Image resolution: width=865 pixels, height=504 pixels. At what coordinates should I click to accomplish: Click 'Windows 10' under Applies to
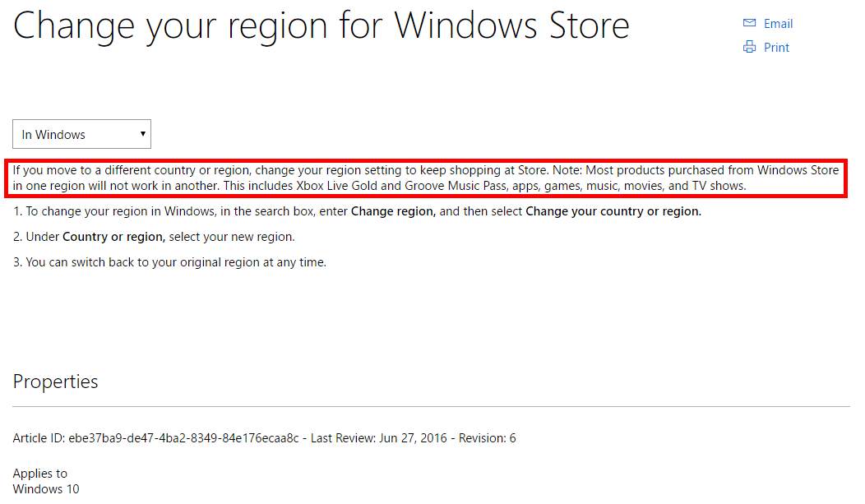click(46, 489)
